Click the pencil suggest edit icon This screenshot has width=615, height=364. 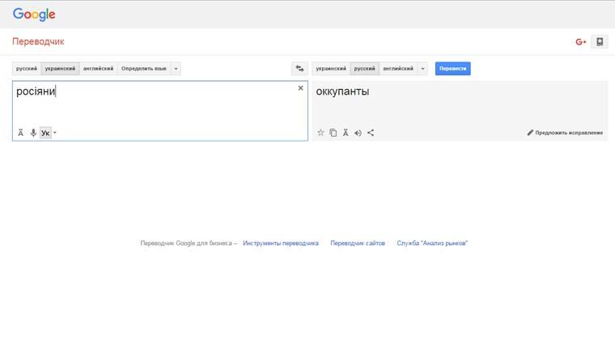coord(530,133)
